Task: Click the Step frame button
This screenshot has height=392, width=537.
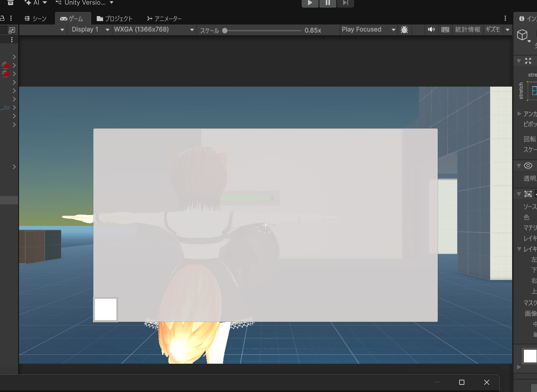Action: (345, 3)
